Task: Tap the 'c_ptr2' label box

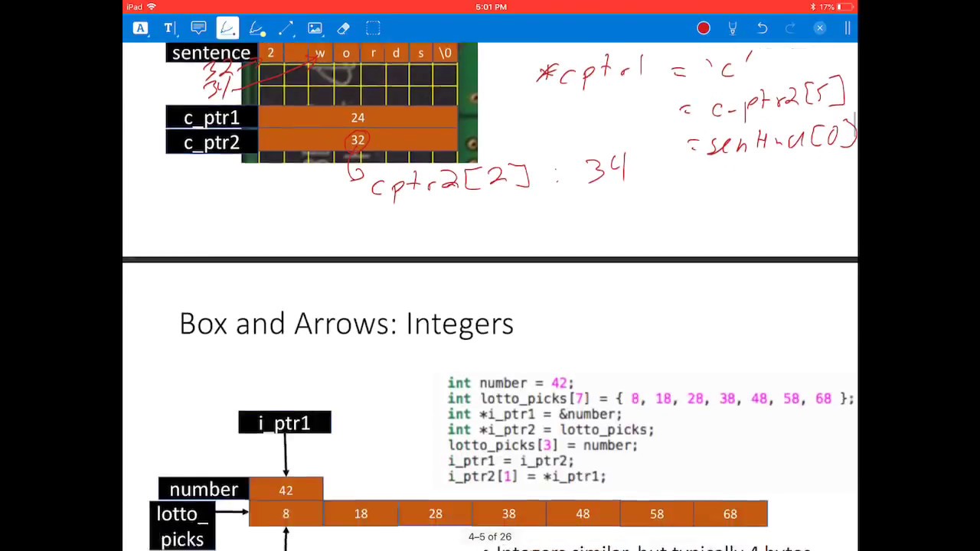Action: pos(211,142)
